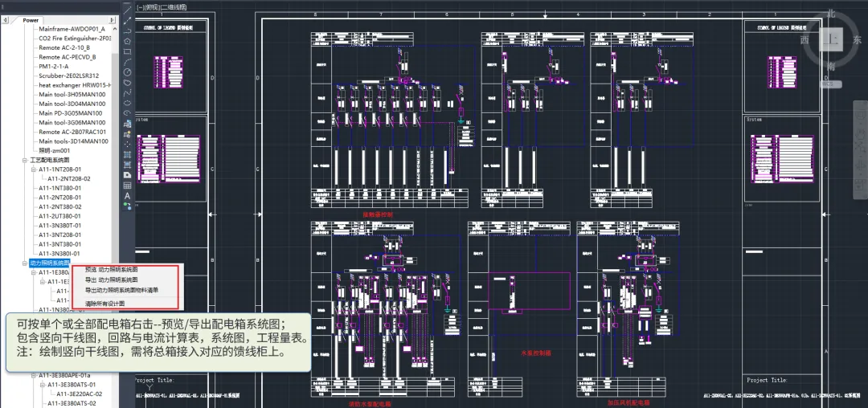Select A11-3N380I-01 tree item
The height and width of the screenshot is (408, 868).
coord(59,253)
